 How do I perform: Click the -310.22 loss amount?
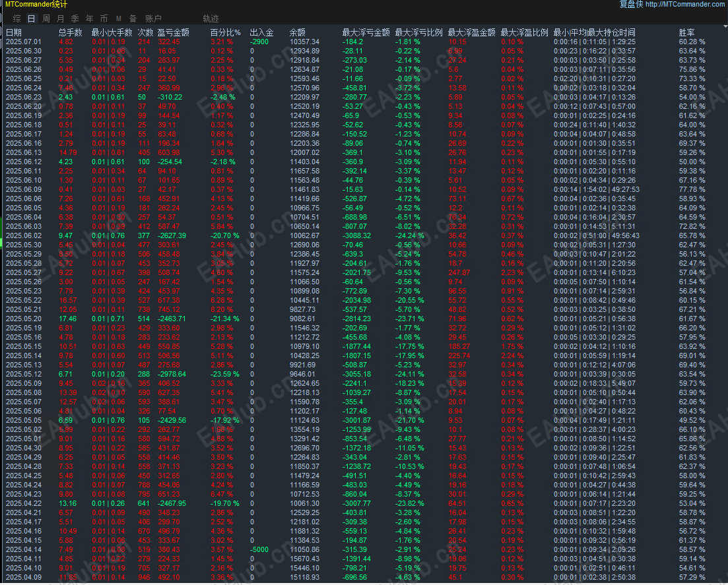click(170, 98)
